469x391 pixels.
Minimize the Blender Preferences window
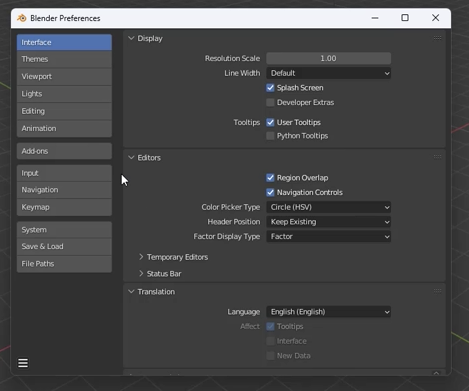375,18
